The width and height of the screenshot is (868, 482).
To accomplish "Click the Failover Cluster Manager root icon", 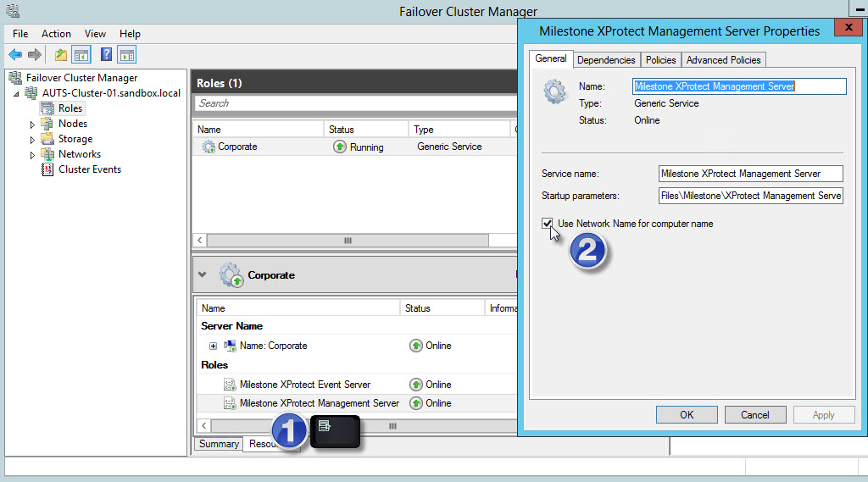I will (15, 78).
